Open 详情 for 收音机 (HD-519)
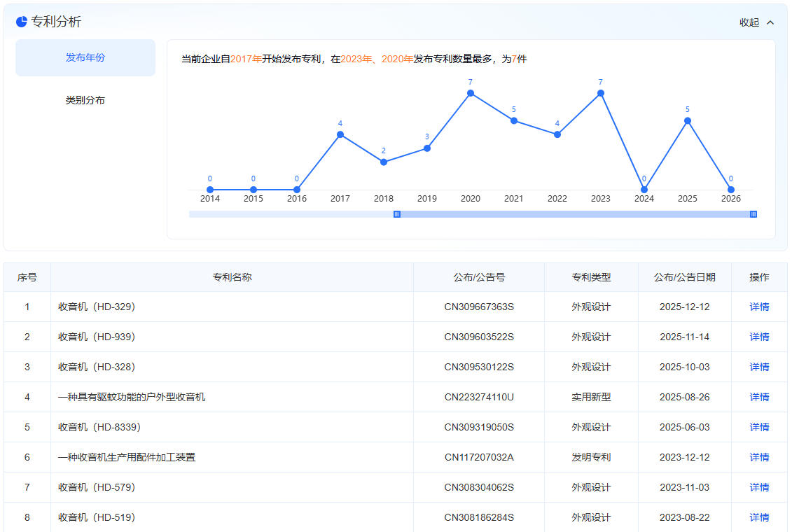This screenshot has height=532, width=792. (x=759, y=517)
